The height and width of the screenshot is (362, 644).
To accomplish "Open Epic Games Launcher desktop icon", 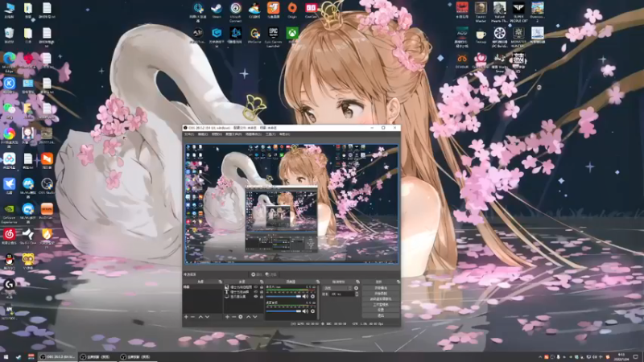I will (x=273, y=36).
